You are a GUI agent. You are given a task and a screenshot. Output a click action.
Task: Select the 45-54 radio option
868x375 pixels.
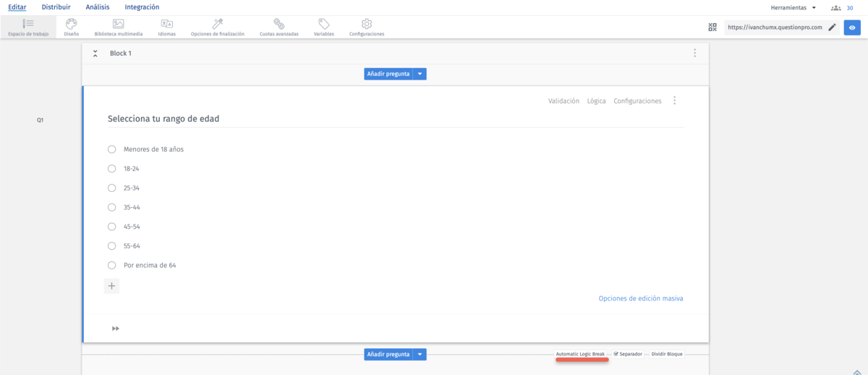(x=111, y=227)
